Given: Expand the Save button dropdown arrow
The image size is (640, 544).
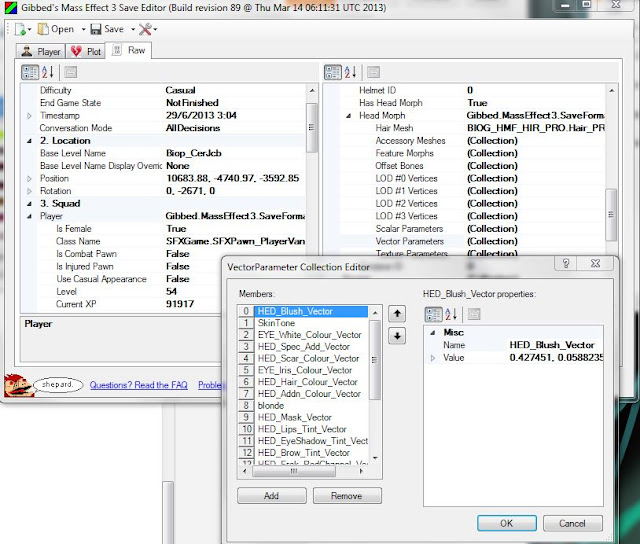Looking at the screenshot, I should [133, 29].
